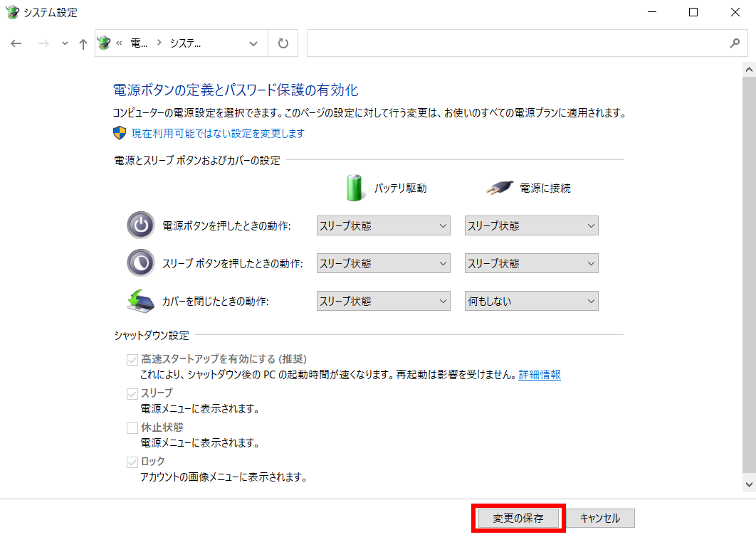This screenshot has width=756, height=537.
Task: Toggle the 休止状態 checkbox
Action: point(132,427)
